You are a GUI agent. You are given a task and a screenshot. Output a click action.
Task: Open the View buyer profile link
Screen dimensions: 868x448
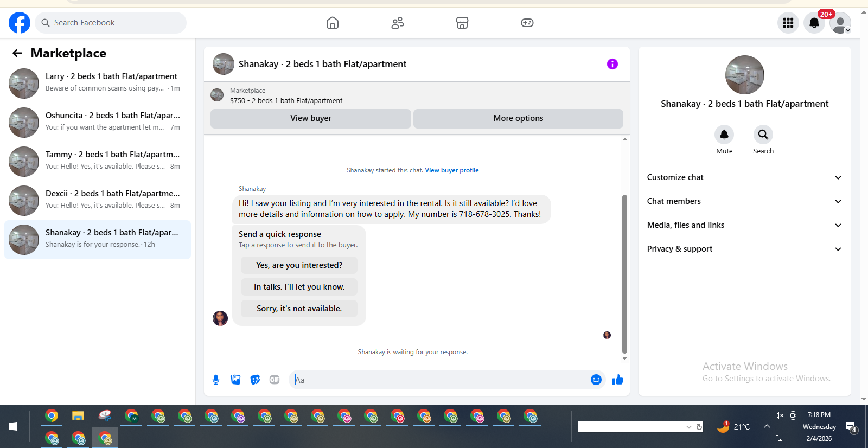click(x=452, y=170)
